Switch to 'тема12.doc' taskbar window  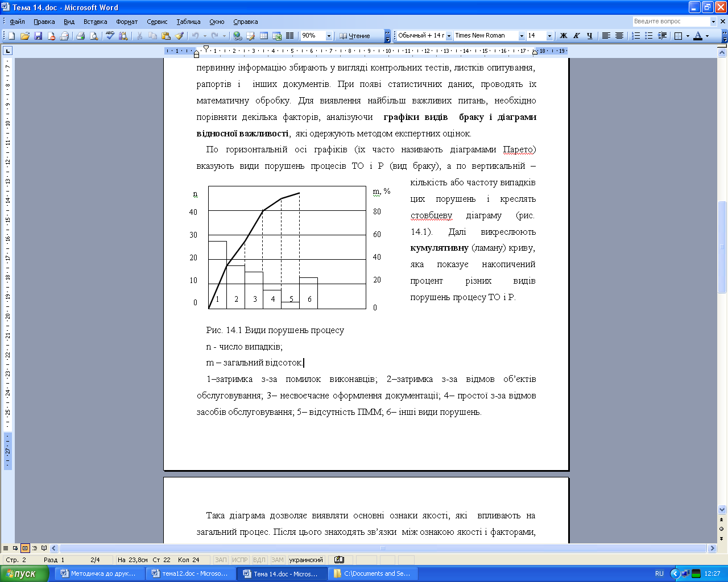click(x=192, y=573)
